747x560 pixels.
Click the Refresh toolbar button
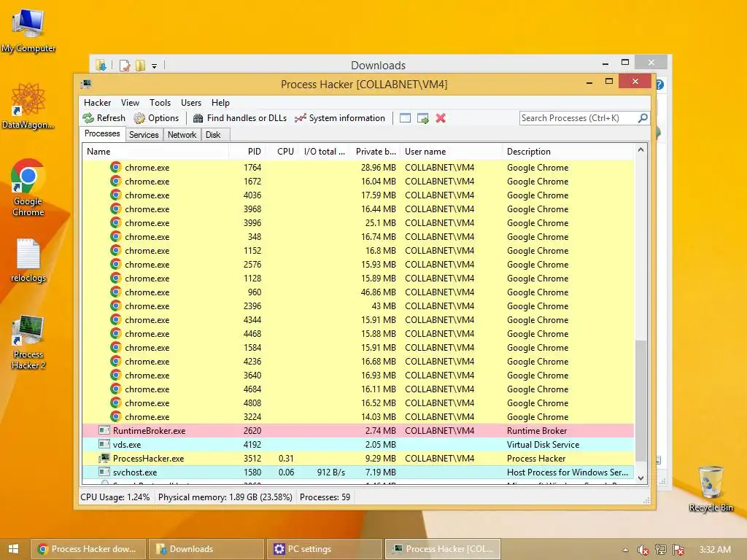[104, 118]
